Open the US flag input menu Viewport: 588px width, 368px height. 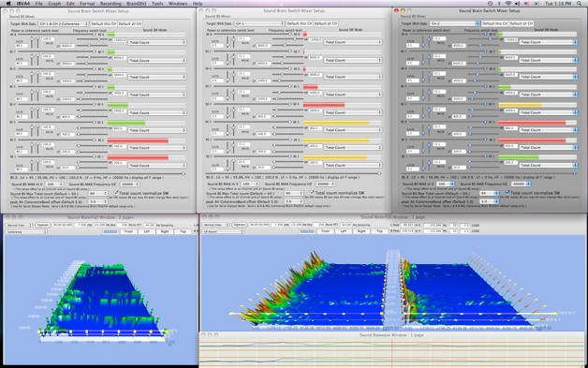coord(527,4)
